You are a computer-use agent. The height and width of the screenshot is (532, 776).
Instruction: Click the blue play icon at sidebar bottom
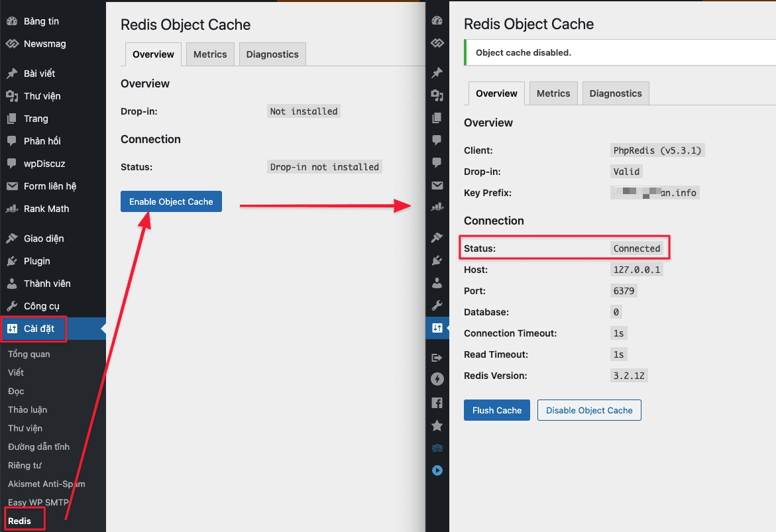pos(437,470)
